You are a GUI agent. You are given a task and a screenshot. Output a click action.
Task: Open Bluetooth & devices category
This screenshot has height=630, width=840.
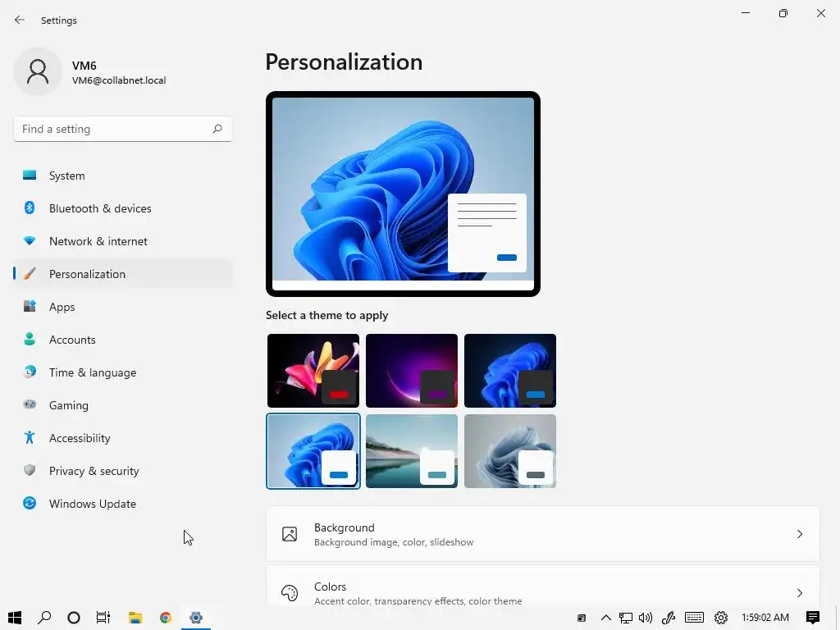(123, 208)
